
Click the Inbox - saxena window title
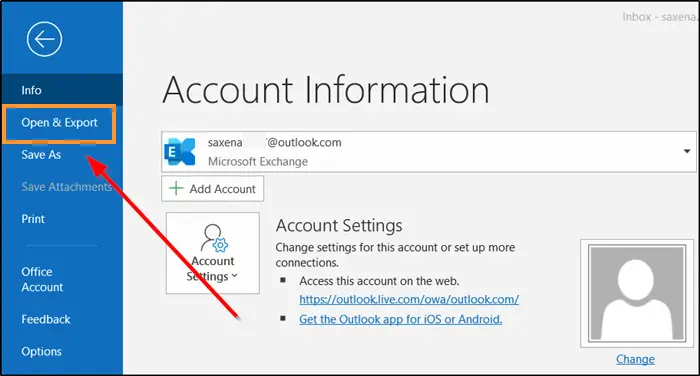pos(660,17)
